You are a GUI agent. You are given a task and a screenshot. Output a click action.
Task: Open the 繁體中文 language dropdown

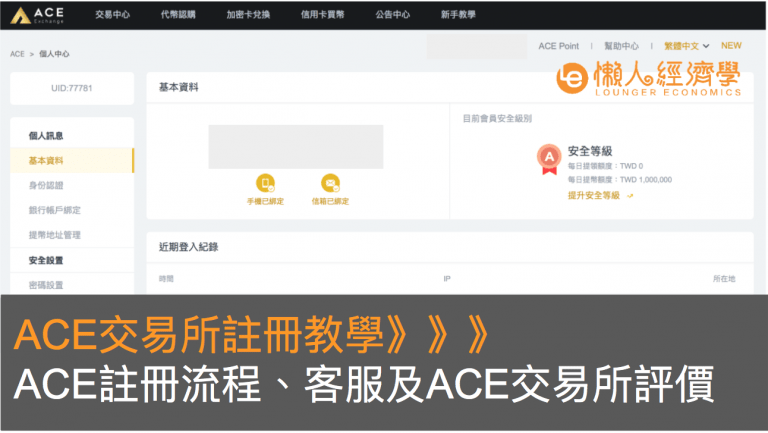(686, 46)
